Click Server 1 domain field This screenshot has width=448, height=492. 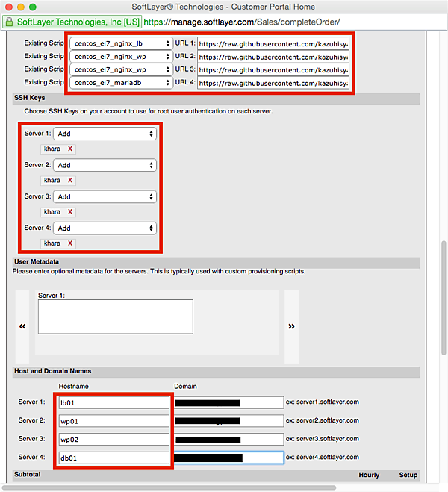click(x=229, y=403)
